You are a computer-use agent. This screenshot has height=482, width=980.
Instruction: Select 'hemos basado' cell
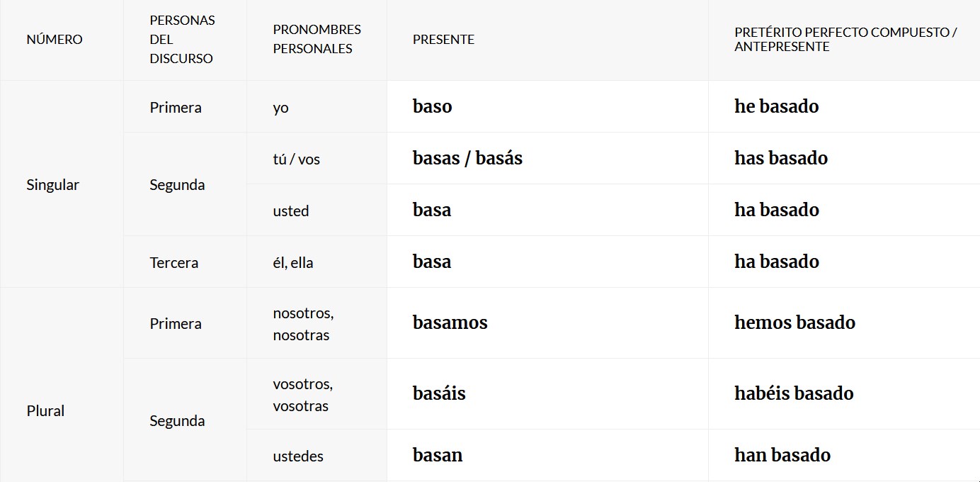(x=794, y=323)
